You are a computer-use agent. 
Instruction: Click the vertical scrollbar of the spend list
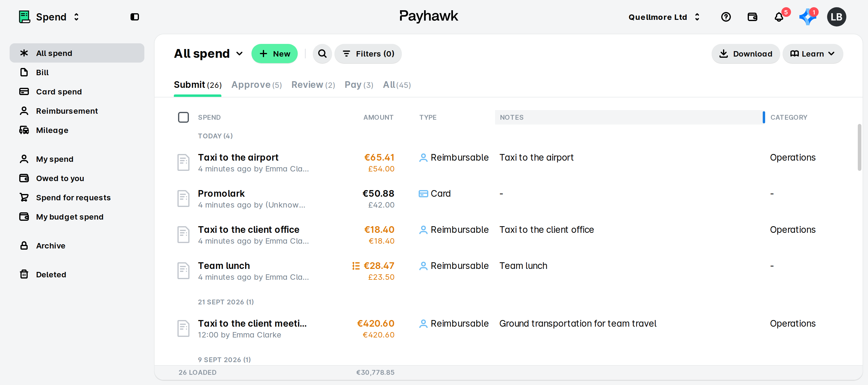click(859, 147)
